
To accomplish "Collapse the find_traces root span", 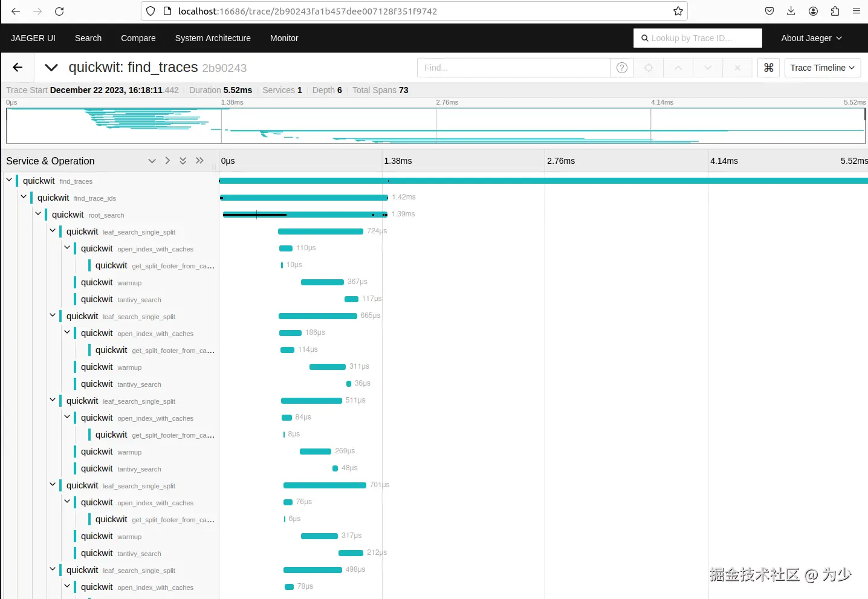I will click(9, 180).
